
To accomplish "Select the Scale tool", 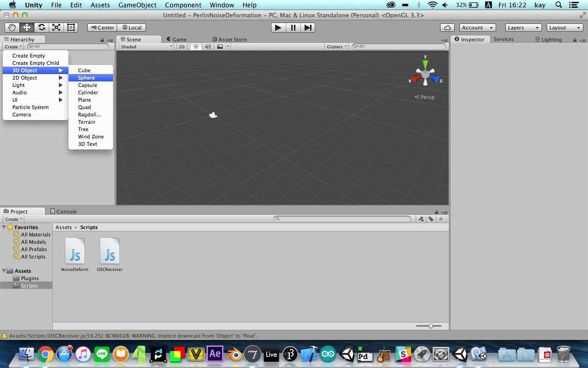I will pos(57,28).
